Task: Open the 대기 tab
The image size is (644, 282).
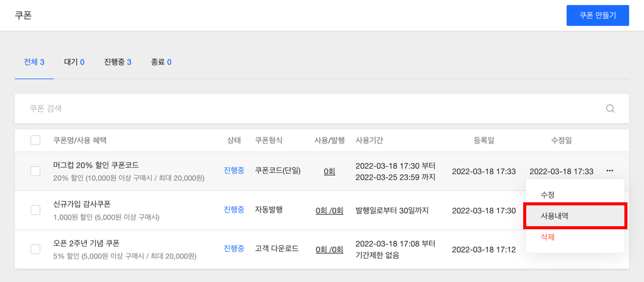Action: [74, 62]
